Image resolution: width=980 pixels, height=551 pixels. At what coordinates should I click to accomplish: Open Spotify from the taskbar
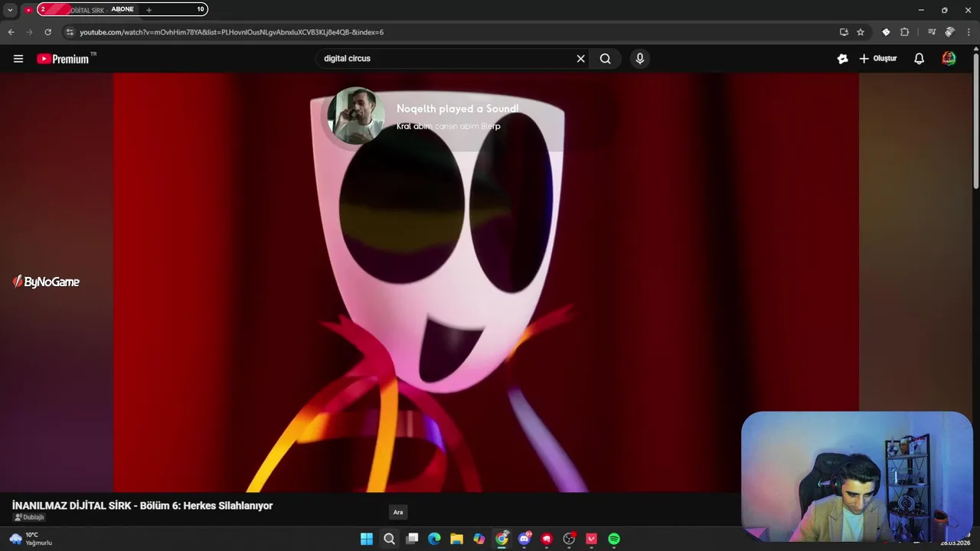[614, 539]
